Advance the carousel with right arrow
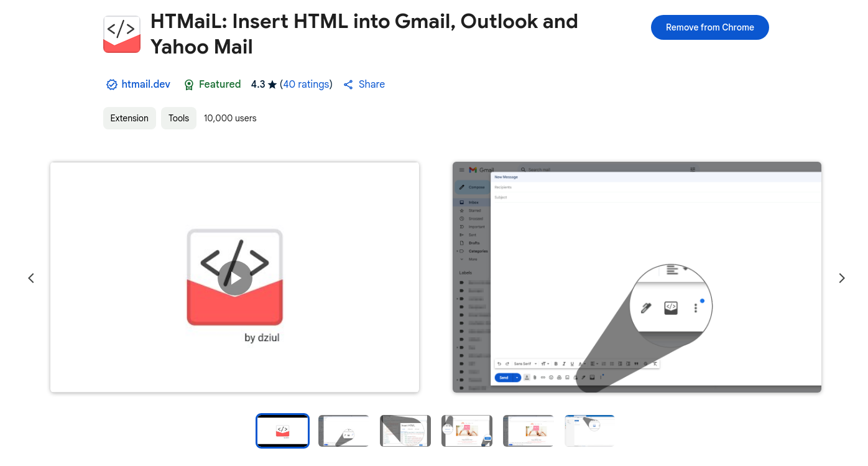Screen dimensions: 868x466 coord(842,278)
